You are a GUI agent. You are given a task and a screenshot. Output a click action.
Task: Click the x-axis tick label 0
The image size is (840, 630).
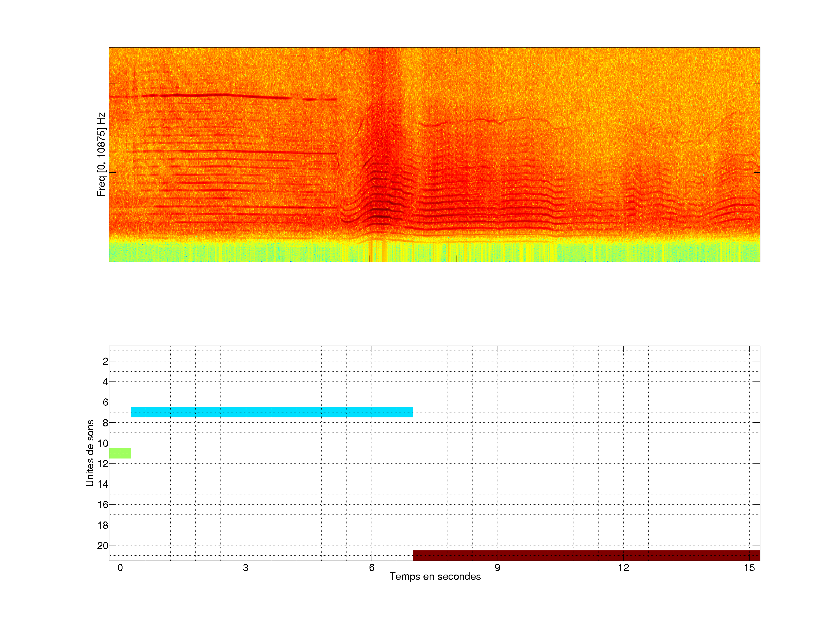pos(120,568)
